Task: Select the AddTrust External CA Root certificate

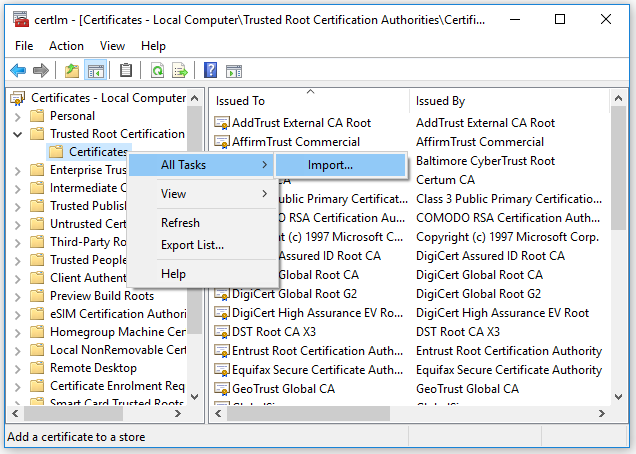Action: coord(300,123)
